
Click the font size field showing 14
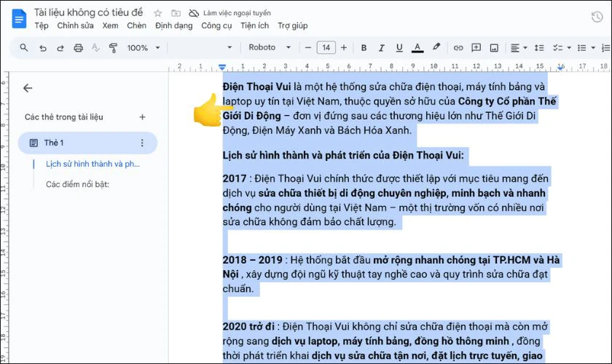(326, 47)
